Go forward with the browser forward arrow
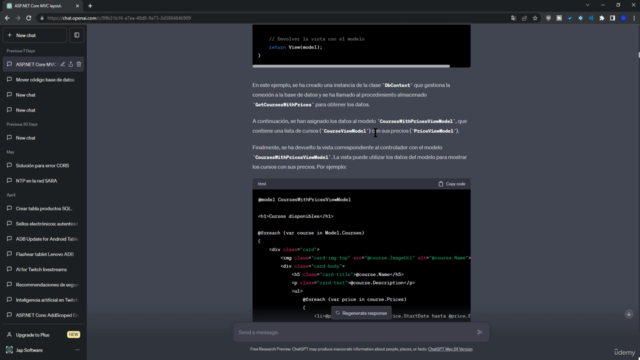The width and height of the screenshot is (640, 360). coord(18,18)
